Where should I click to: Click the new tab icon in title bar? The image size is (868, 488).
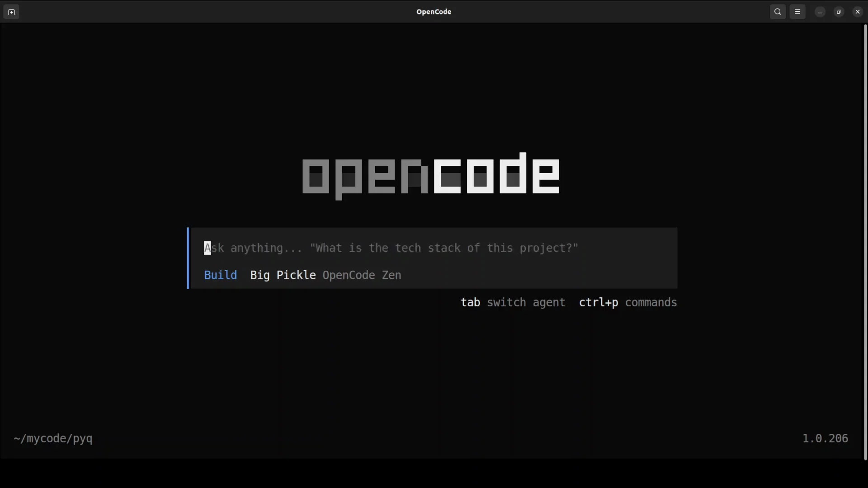[11, 12]
